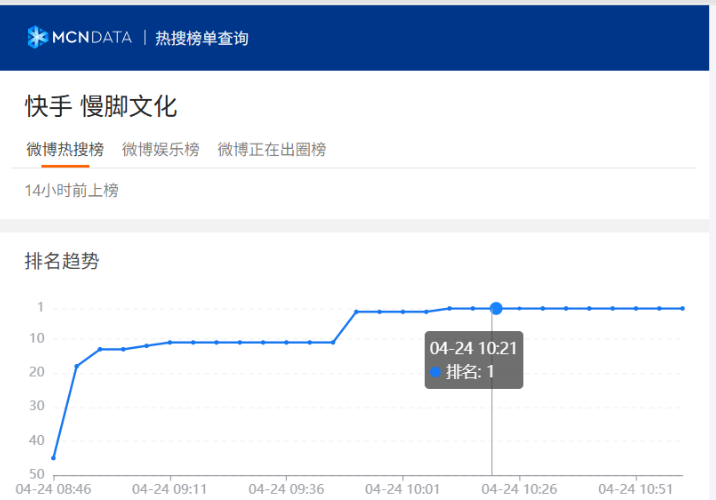Click the first data point at rank 45
The width and height of the screenshot is (716, 500).
pyautogui.click(x=53, y=458)
